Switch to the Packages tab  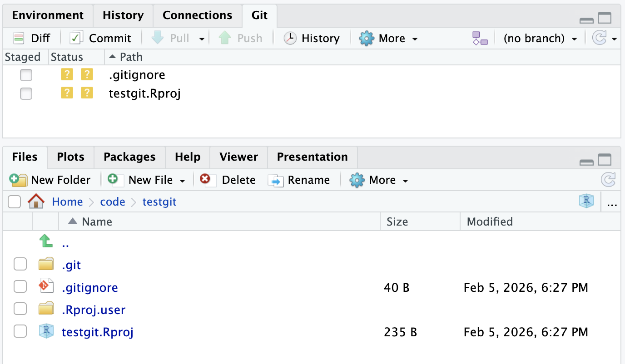click(129, 157)
